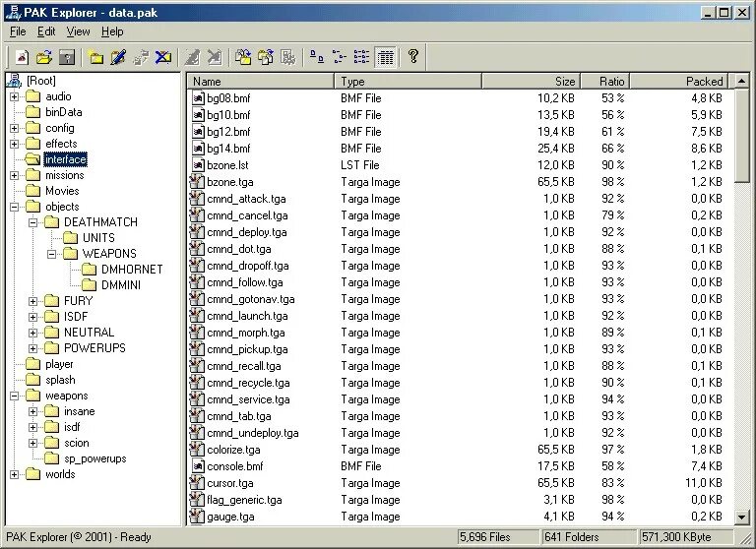Expand the FURY folder node
Image resolution: width=756 pixels, height=549 pixels.
point(32,301)
